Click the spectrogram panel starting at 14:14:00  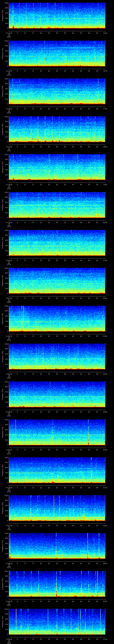(57, 16)
